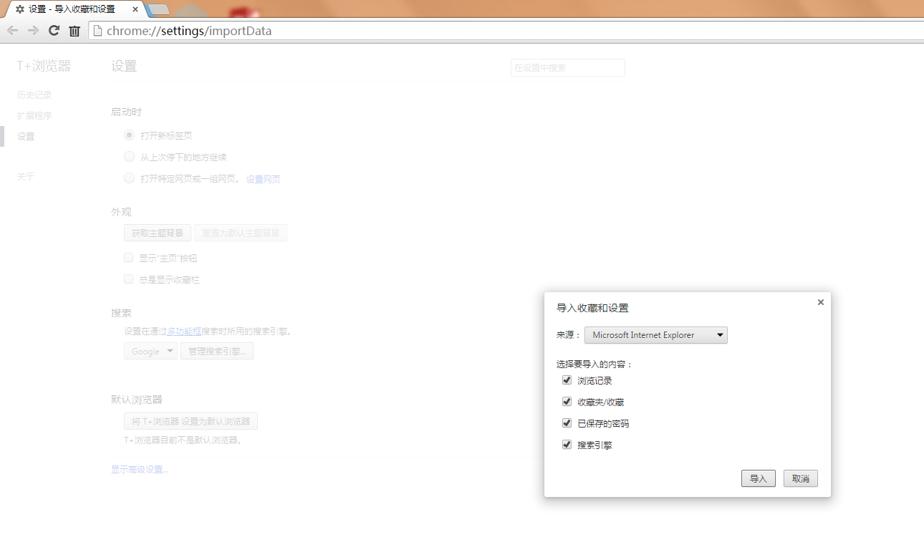Click the 获取主题背景 button
Image resolution: width=924 pixels, height=560 pixels.
click(x=158, y=233)
